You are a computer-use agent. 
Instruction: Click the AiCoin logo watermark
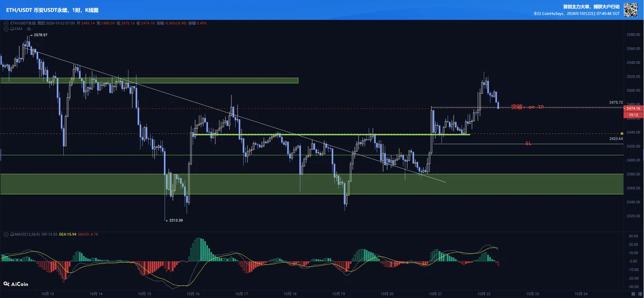(x=14, y=283)
